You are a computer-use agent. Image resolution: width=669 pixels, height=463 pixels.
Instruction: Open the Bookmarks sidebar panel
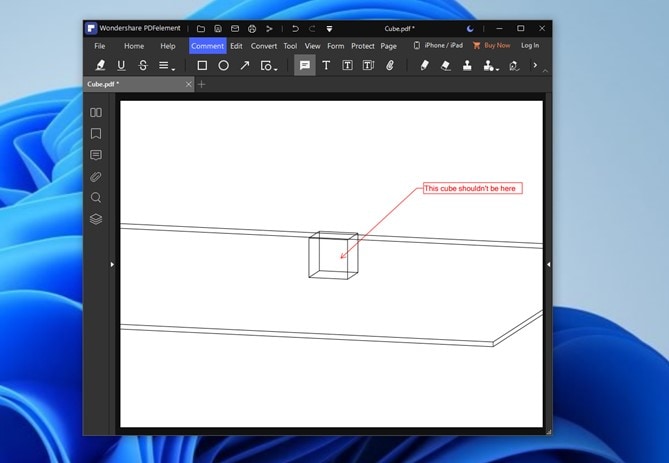(96, 134)
